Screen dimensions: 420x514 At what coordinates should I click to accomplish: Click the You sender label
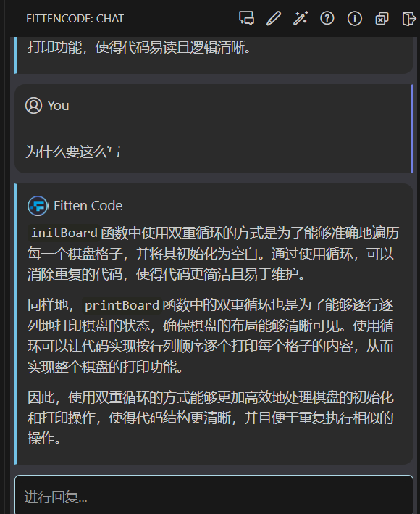(58, 106)
